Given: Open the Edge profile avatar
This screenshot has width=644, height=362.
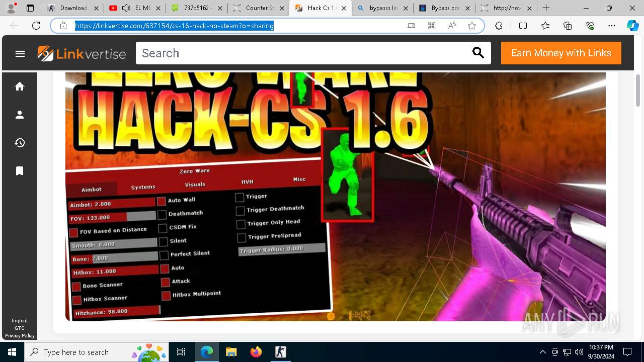Looking at the screenshot, I should [11, 8].
